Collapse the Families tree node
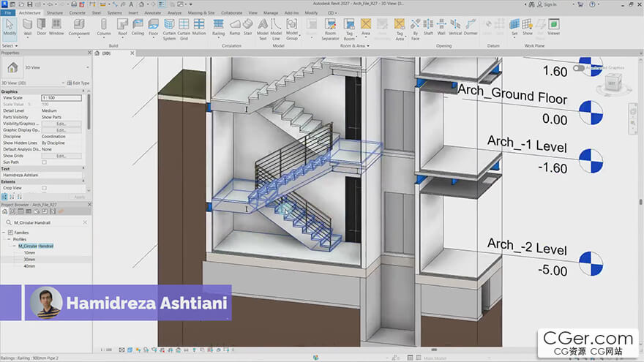Viewport: 644px width, 362px height. (4, 233)
